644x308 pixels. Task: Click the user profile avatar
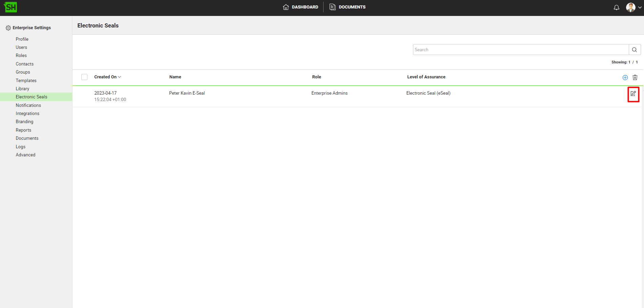pyautogui.click(x=630, y=7)
